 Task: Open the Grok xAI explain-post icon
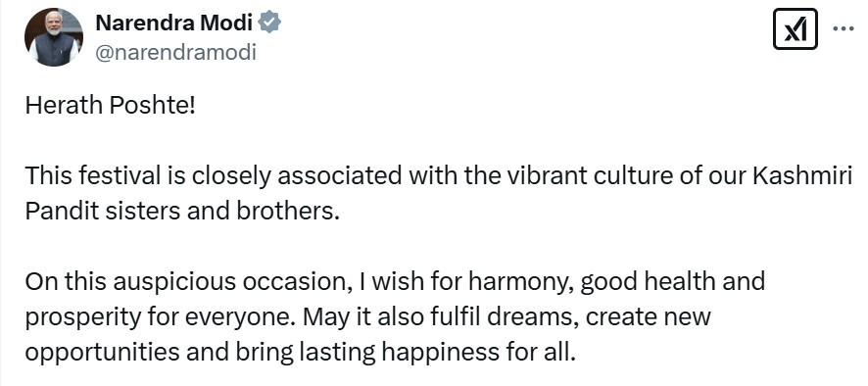[795, 28]
